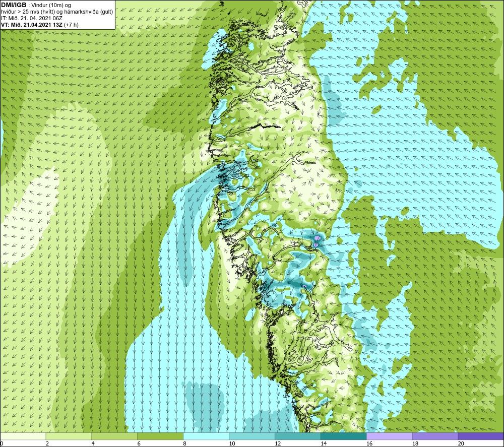Click the 8–10 m/s light cyan legend swatch

(x=206, y=436)
